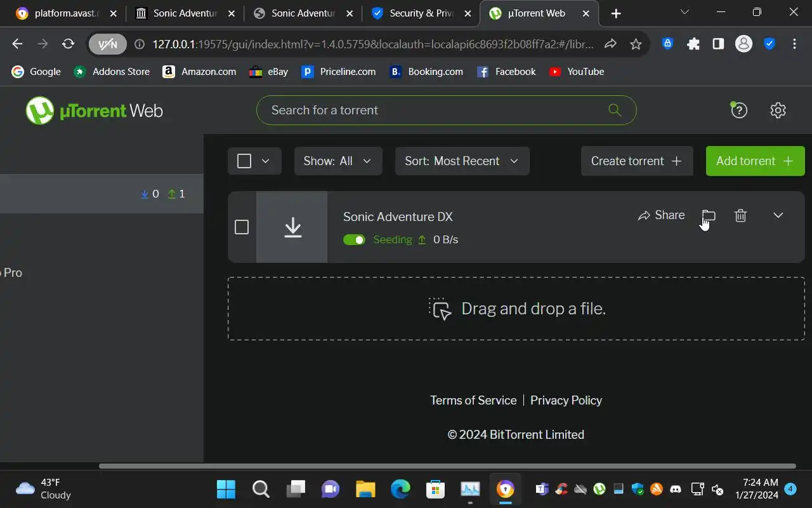Open the clock showing 7:24 AM
Screen dimensions: 812x508
(x=757, y=489)
